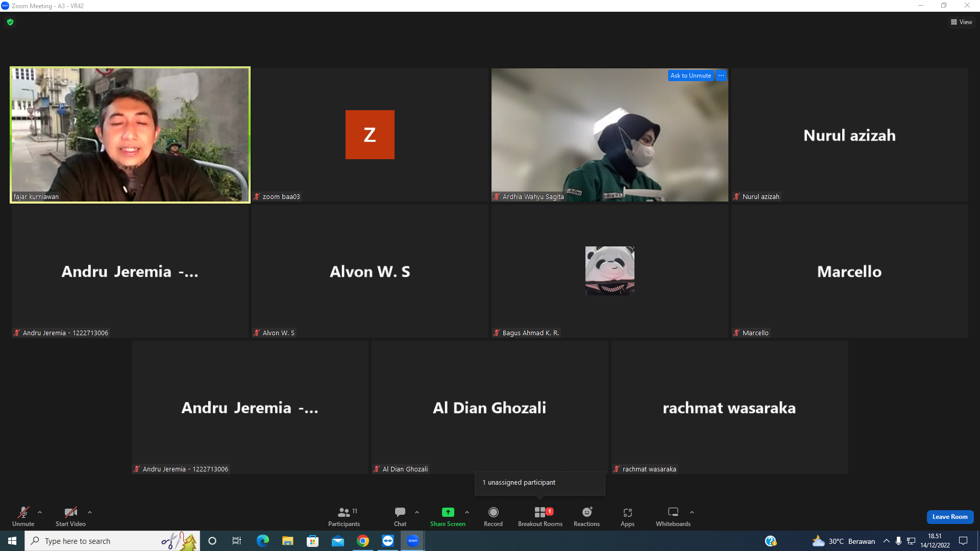This screenshot has width=980, height=551.
Task: Open TeamViewer from taskbar
Action: (388, 541)
